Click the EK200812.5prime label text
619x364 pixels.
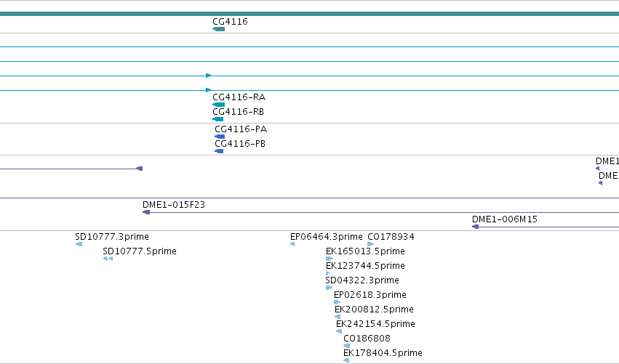(x=375, y=310)
